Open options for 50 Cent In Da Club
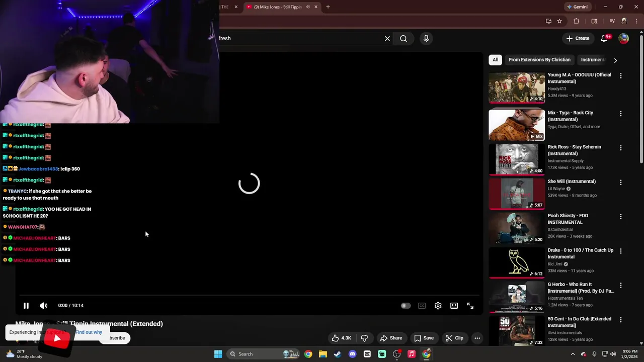644x362 pixels. [620, 319]
